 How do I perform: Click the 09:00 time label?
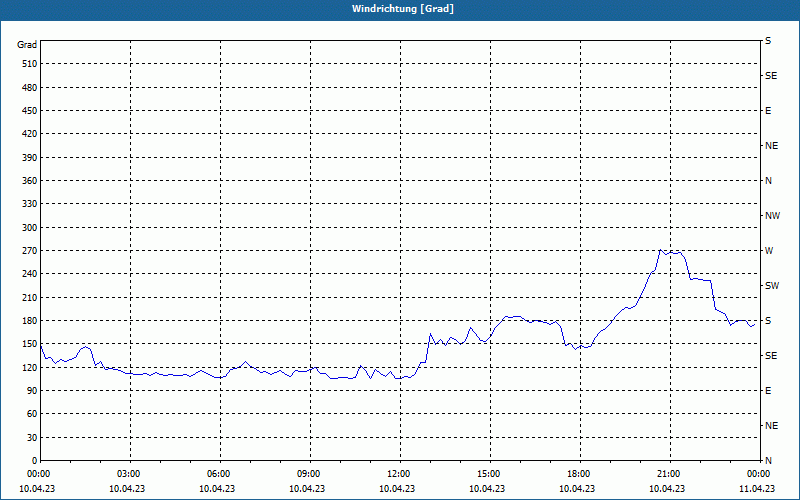pos(310,474)
